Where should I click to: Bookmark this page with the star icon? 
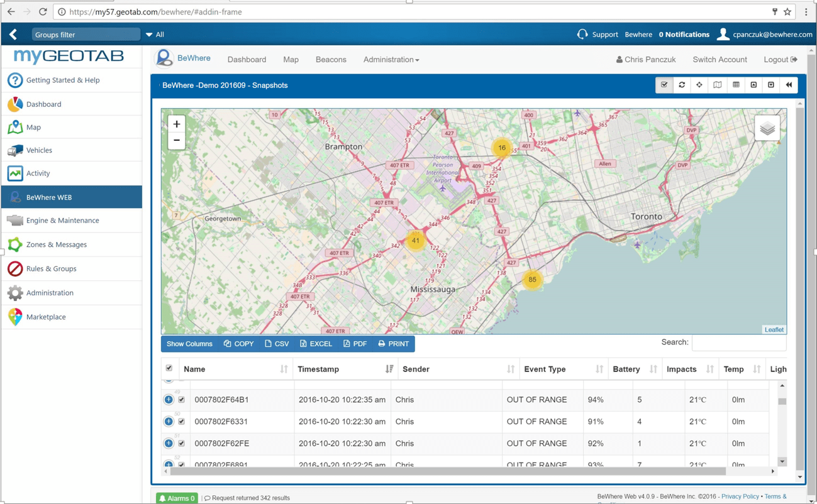coord(787,11)
